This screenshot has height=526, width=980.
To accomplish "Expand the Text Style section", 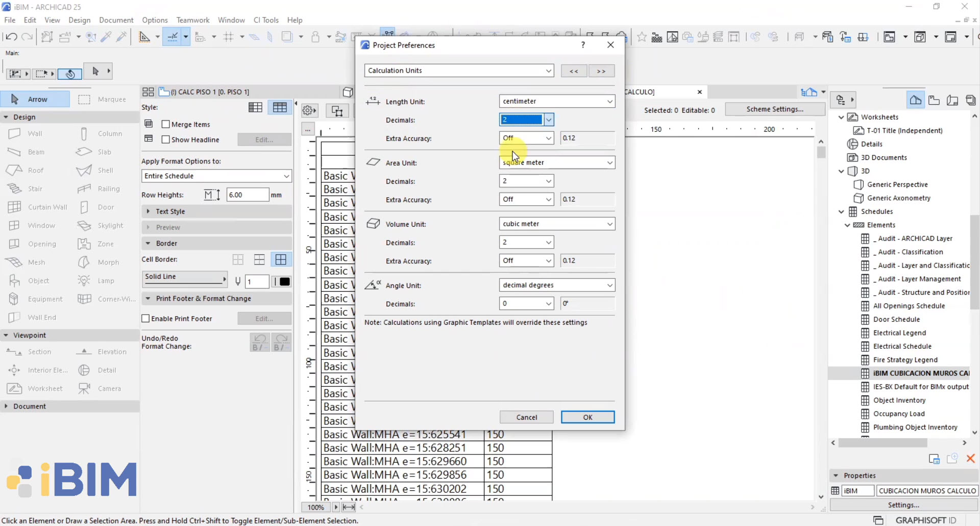I will [170, 211].
